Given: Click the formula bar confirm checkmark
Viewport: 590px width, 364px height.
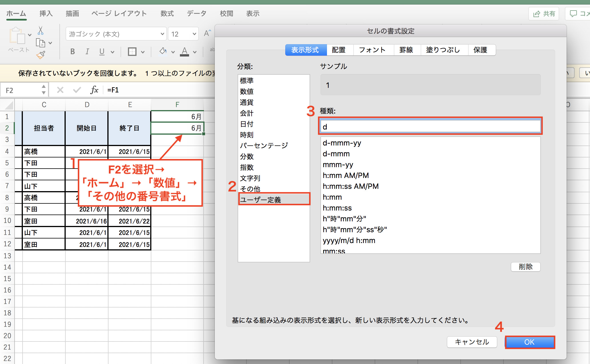Looking at the screenshot, I should click(x=77, y=90).
